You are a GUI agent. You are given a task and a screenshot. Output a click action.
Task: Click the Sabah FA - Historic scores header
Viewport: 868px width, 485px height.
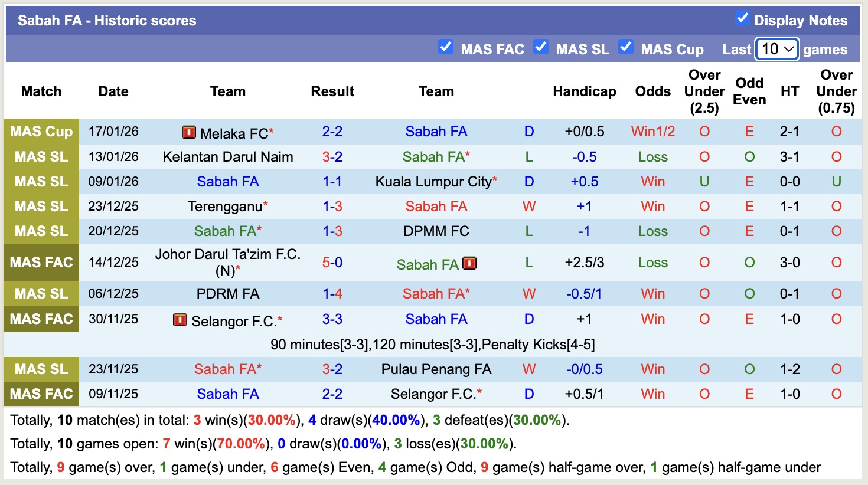(106, 20)
